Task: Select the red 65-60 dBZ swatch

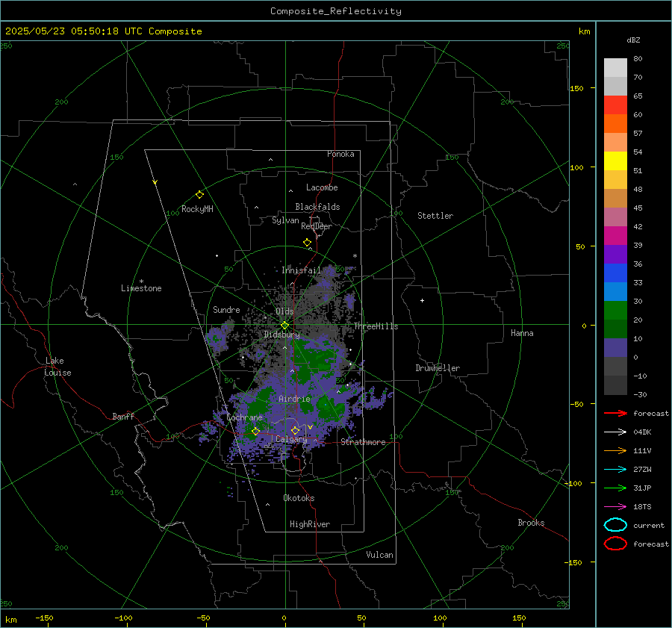Action: coord(615,105)
